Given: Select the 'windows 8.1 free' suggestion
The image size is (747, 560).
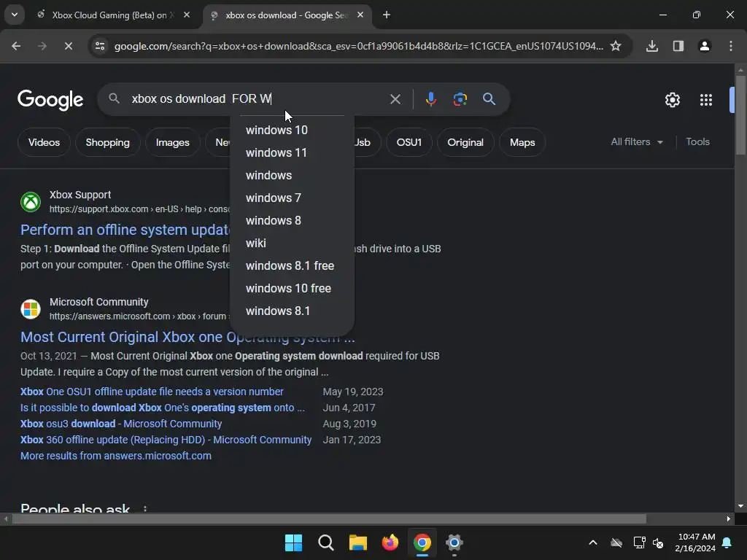Looking at the screenshot, I should pyautogui.click(x=292, y=265).
